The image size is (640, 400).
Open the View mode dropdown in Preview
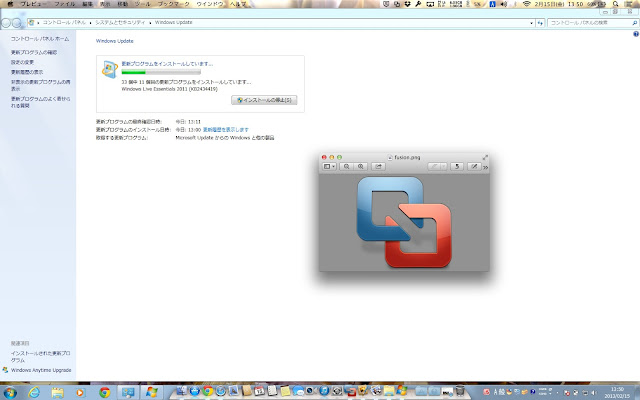(x=329, y=167)
